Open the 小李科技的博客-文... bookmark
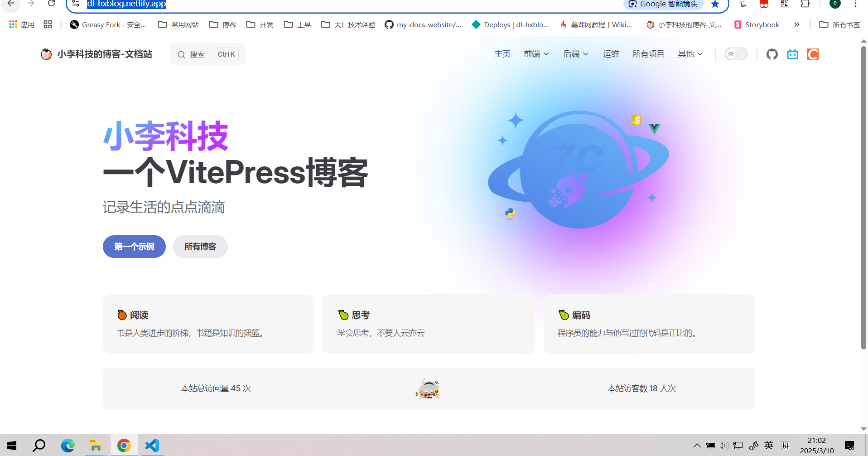Viewport: 868px width, 456px height. 684,24
